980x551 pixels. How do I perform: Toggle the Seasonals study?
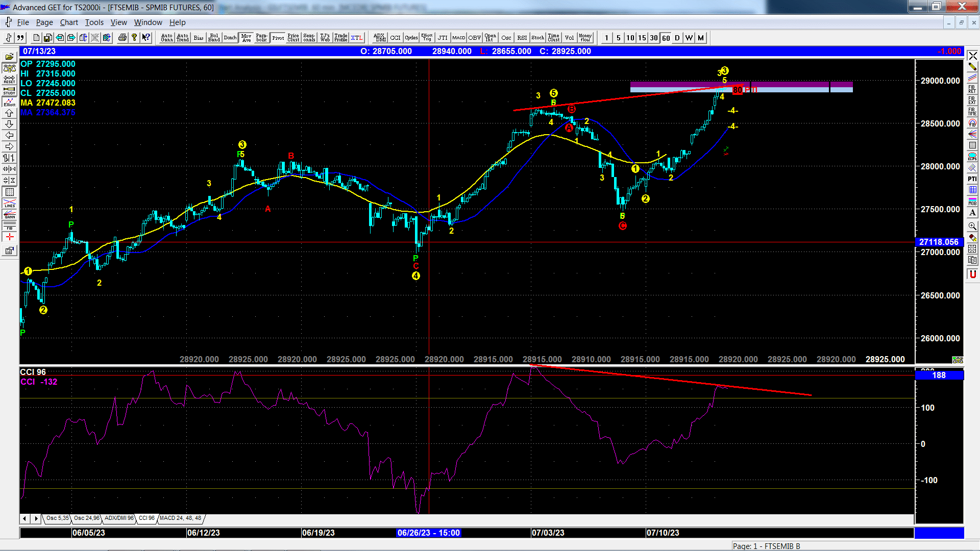pos(309,38)
